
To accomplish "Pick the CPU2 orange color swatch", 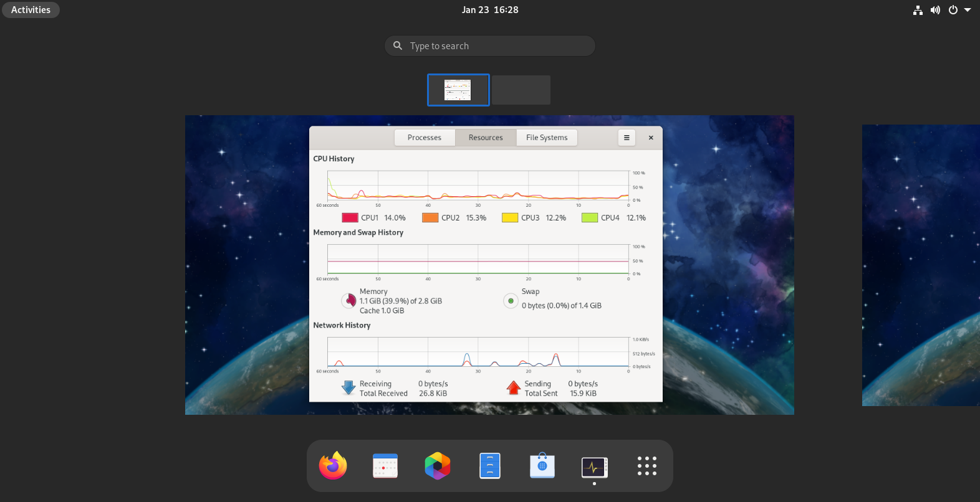I will coord(430,218).
